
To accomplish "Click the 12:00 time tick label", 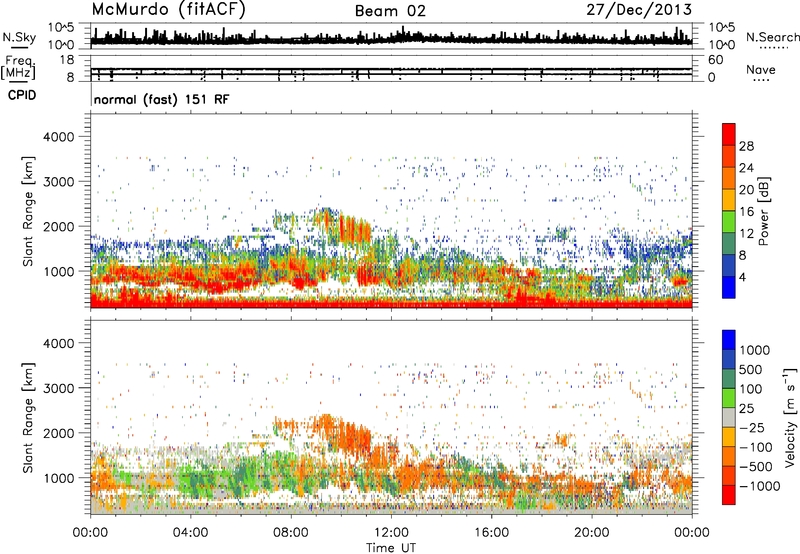I will pos(391,533).
